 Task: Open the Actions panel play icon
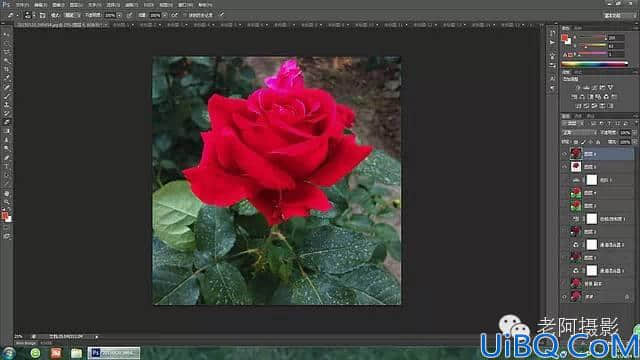pyautogui.click(x=552, y=42)
